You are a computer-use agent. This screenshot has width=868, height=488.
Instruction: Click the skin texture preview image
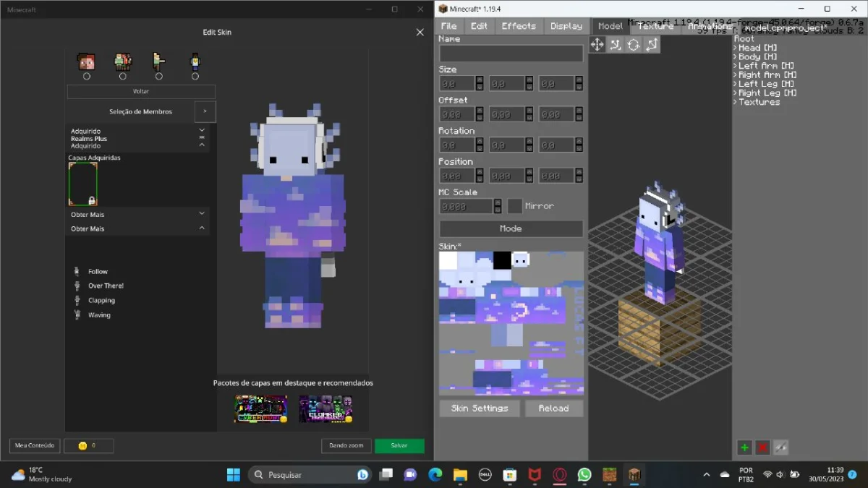point(511,322)
